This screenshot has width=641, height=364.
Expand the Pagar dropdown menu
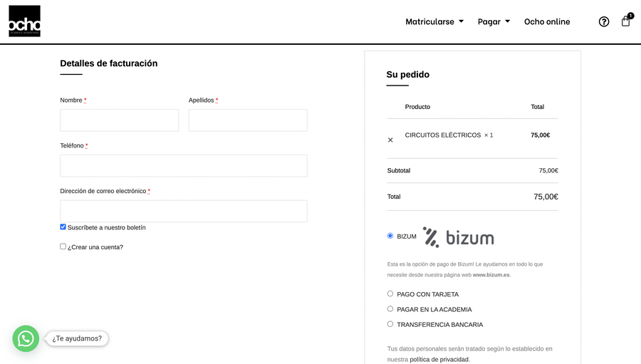pos(494,21)
